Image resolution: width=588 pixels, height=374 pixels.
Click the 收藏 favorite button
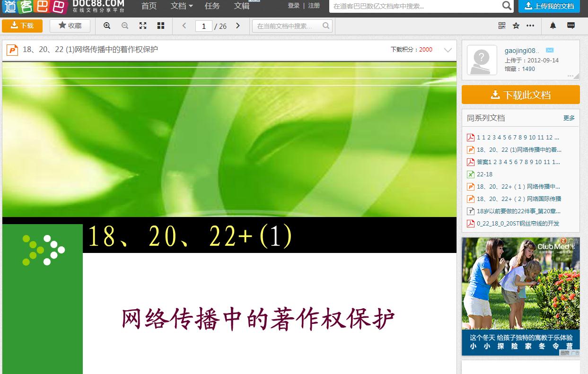click(x=70, y=26)
